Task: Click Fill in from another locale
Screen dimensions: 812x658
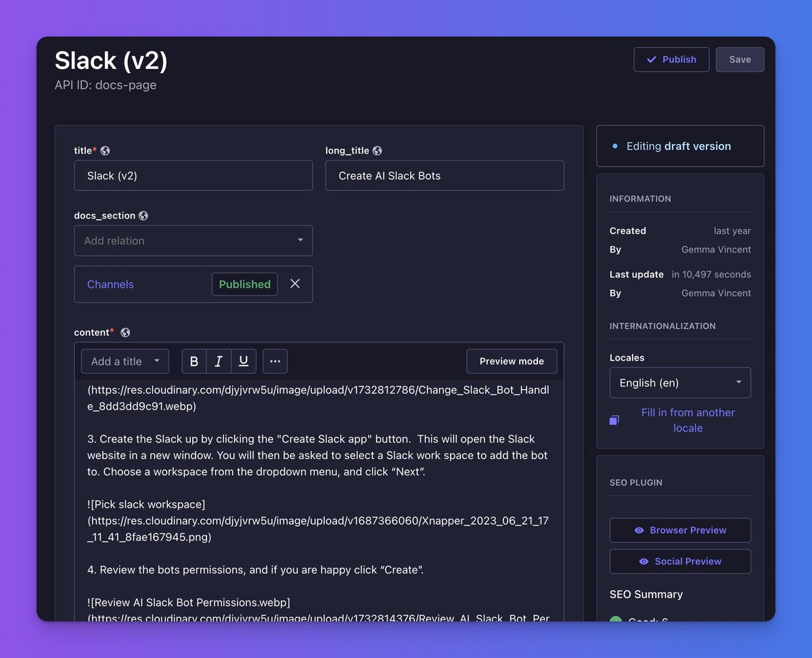Action: click(688, 420)
